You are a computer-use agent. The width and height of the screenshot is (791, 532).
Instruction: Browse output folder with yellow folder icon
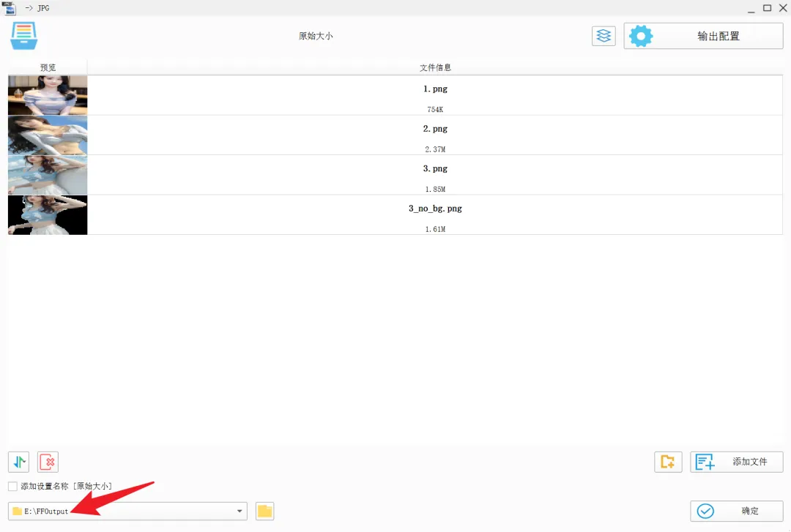tap(265, 511)
